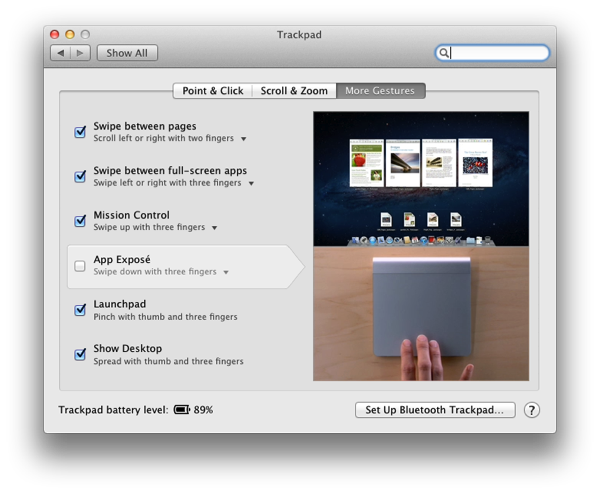The image size is (600, 494).
Task: Click the App Exposé label text
Action: tap(122, 259)
